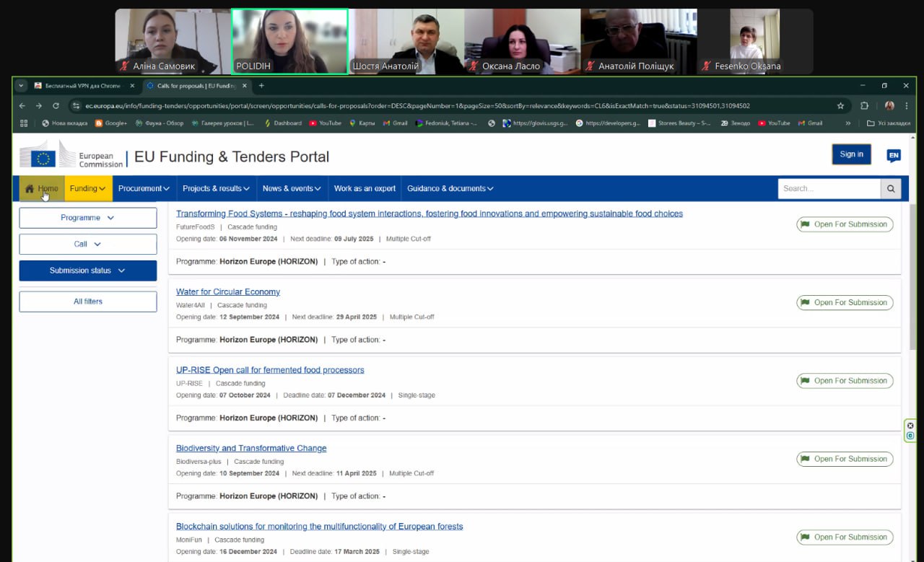Open the All filters button
This screenshot has width=924, height=562.
tap(88, 302)
